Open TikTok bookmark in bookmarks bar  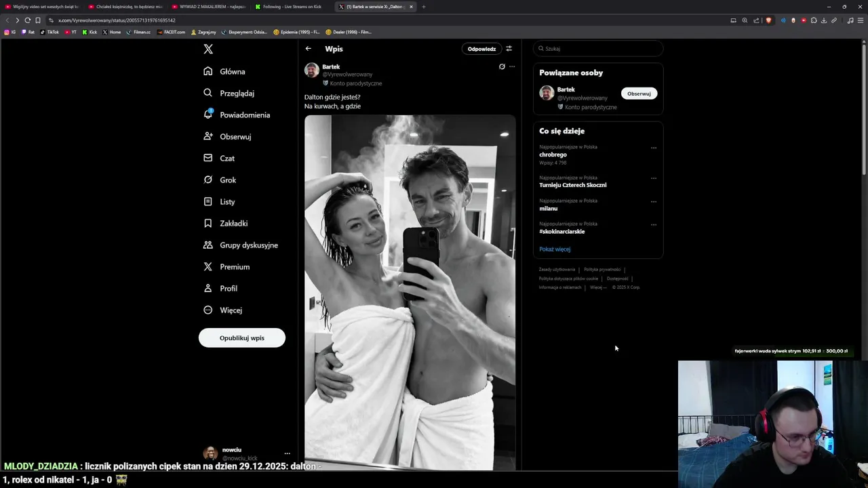(50, 32)
